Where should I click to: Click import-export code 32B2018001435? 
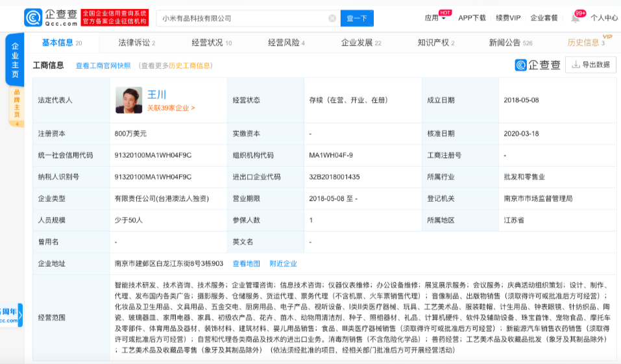[334, 177]
